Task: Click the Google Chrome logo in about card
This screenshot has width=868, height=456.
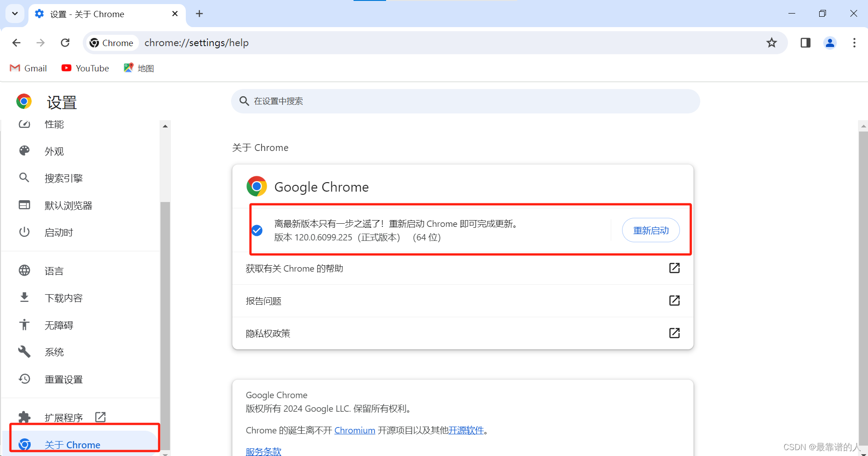Action: [x=257, y=186]
